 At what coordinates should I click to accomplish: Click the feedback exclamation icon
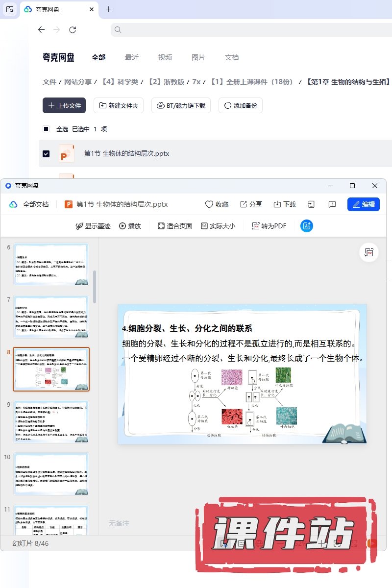coord(332,204)
